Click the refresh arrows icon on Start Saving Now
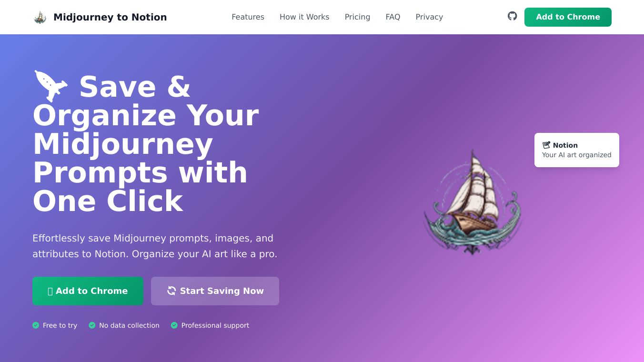Screen dimensions: 644x362 point(171,291)
